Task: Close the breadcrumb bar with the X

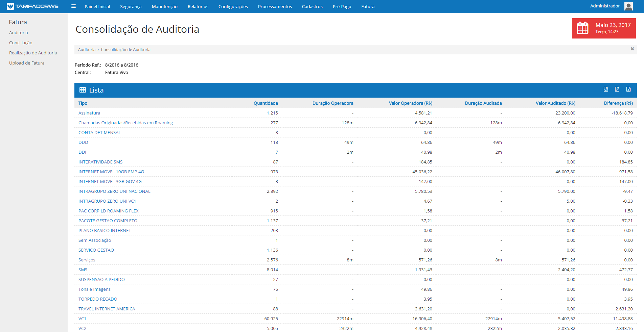Action: click(632, 49)
